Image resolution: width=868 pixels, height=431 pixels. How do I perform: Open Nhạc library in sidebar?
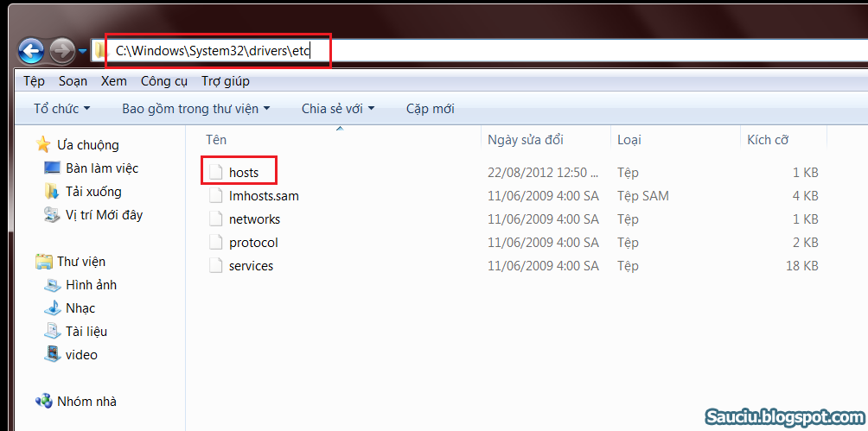[80, 308]
